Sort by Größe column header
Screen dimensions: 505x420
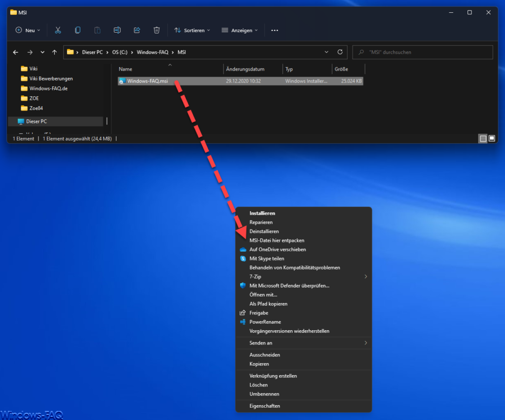tap(348, 69)
